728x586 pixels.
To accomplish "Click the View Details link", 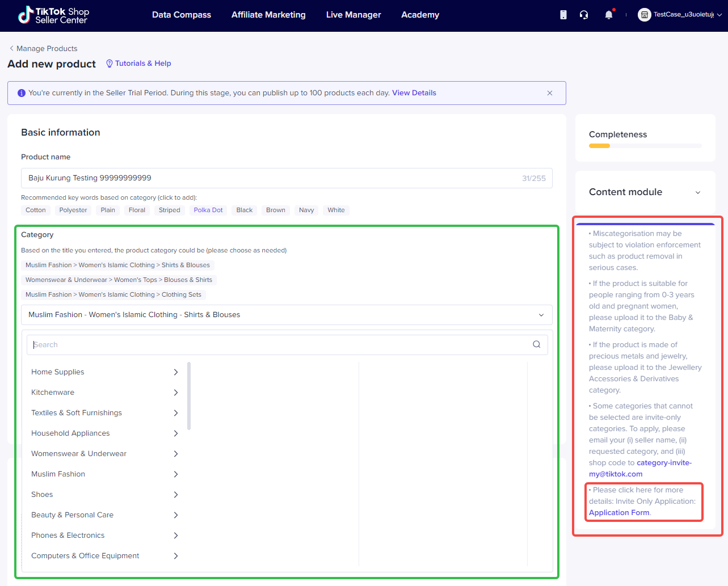I will click(x=414, y=93).
